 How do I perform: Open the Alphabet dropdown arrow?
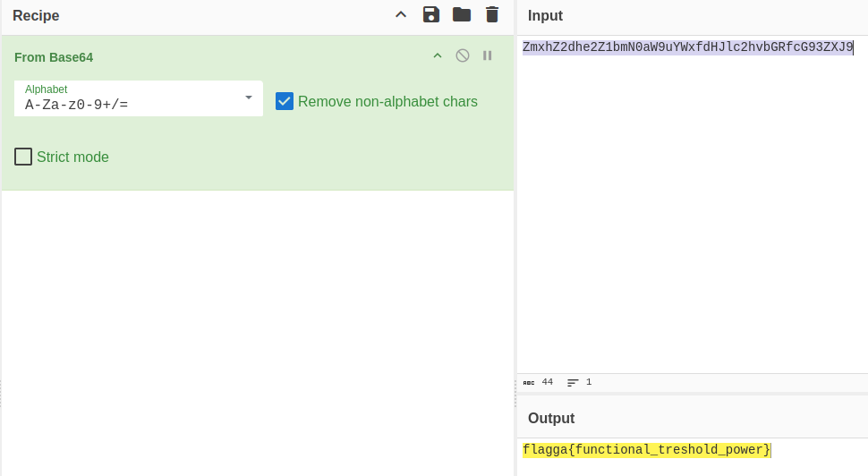(249, 98)
